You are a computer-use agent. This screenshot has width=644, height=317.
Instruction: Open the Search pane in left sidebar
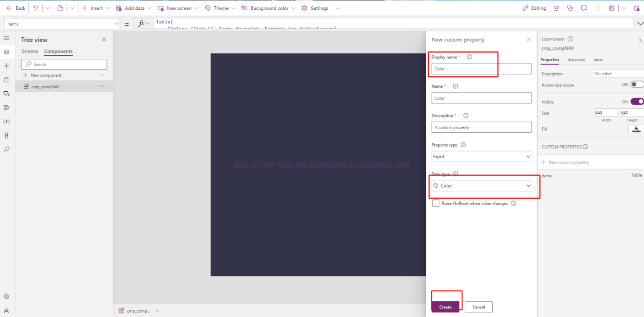point(7,149)
